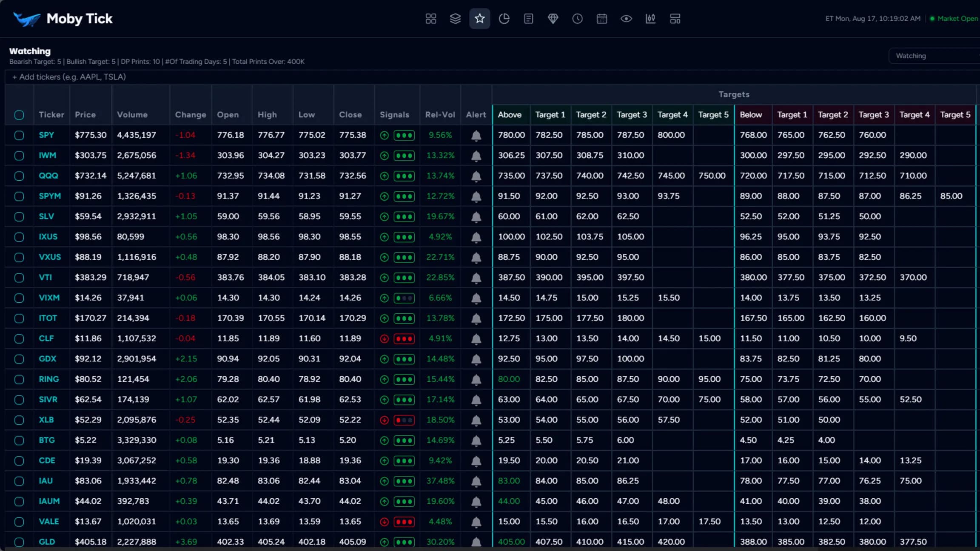
Task: Set alert bell for VALE row
Action: [x=476, y=522]
